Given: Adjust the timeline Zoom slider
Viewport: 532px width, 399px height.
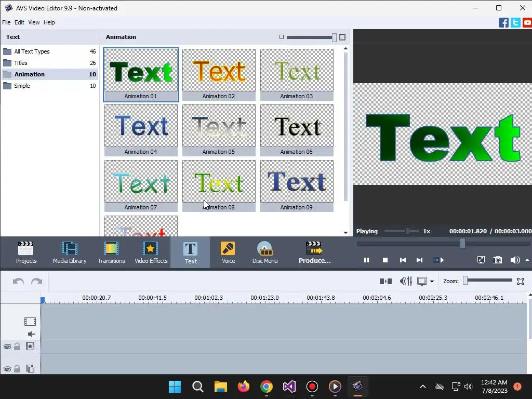Looking at the screenshot, I should click(x=488, y=280).
